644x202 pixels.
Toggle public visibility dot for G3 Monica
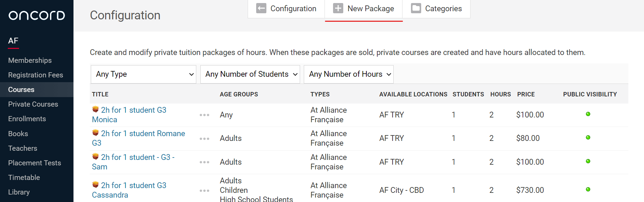[x=588, y=114]
